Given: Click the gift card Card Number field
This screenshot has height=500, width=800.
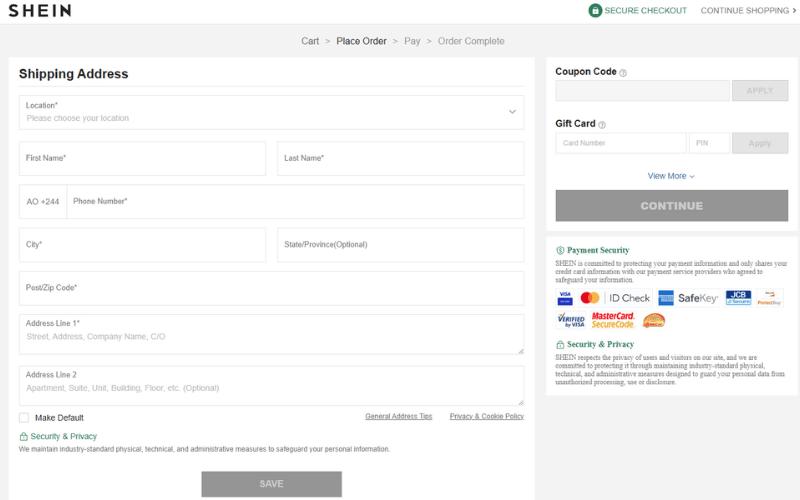Looking at the screenshot, I should (x=620, y=143).
